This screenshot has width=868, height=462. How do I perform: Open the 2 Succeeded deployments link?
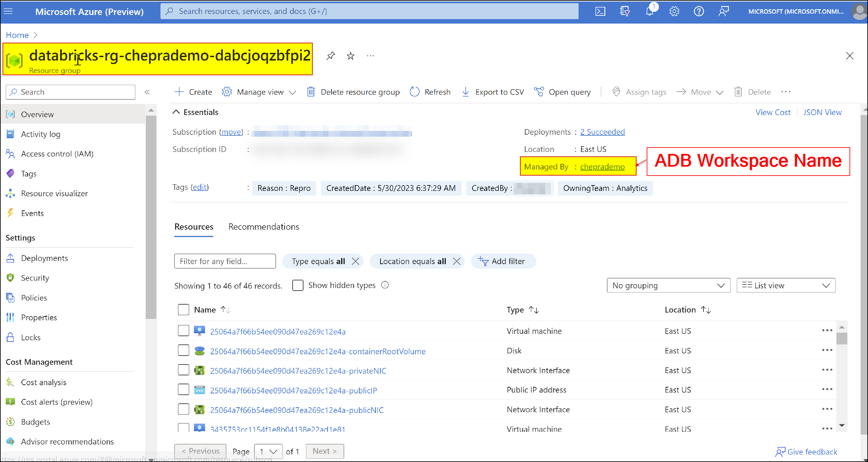pos(602,132)
